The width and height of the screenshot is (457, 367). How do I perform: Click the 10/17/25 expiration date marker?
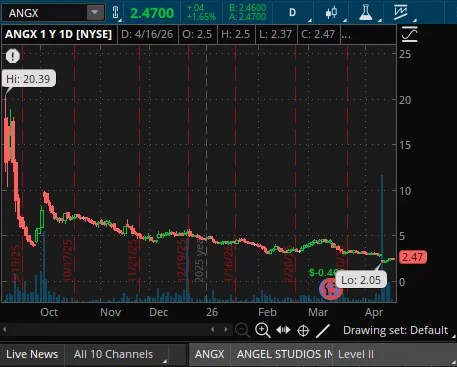click(x=67, y=261)
